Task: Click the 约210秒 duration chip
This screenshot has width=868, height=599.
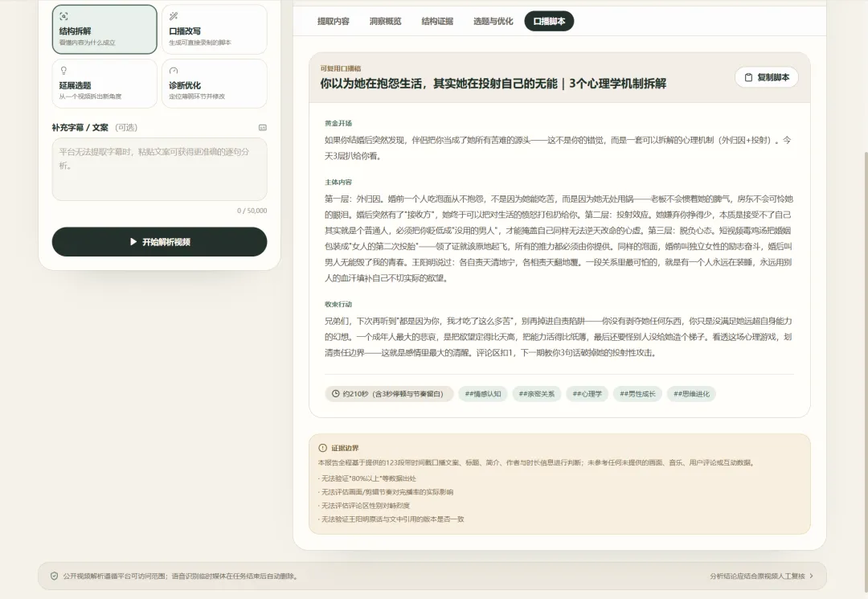Action: tap(389, 394)
